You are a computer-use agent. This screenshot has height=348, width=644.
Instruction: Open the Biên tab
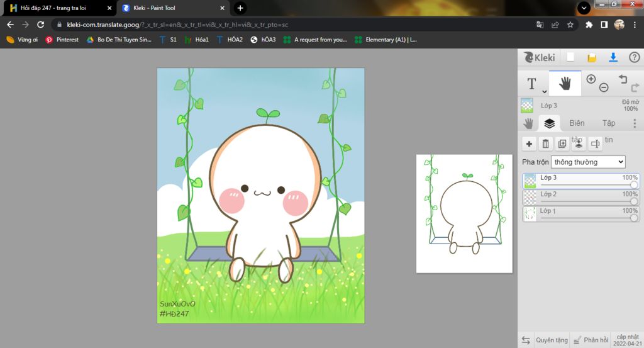[577, 123]
